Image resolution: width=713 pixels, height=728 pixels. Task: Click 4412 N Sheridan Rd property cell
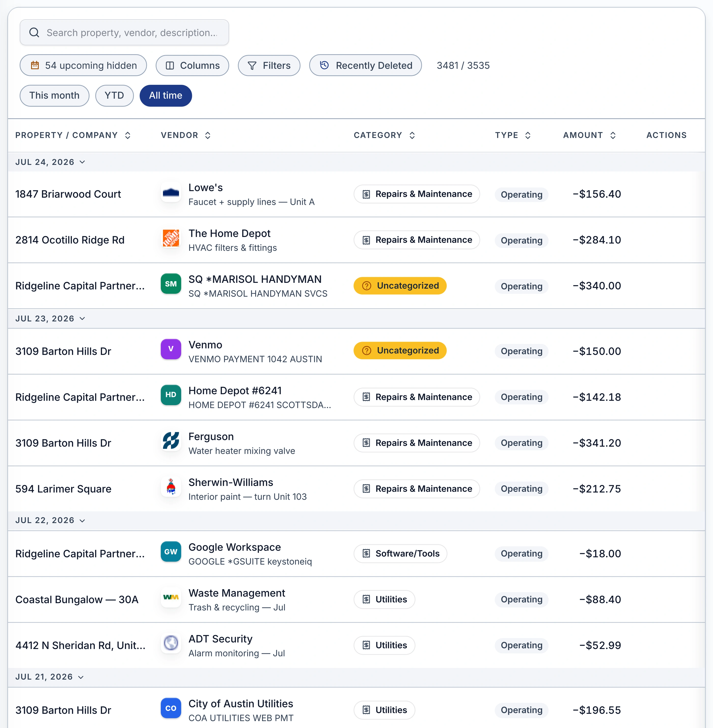80,645
